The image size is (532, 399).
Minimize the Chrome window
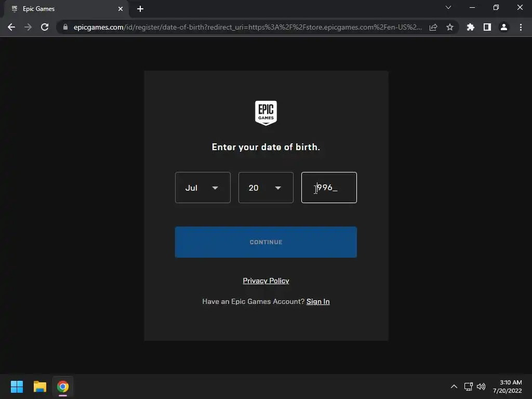click(472, 7)
